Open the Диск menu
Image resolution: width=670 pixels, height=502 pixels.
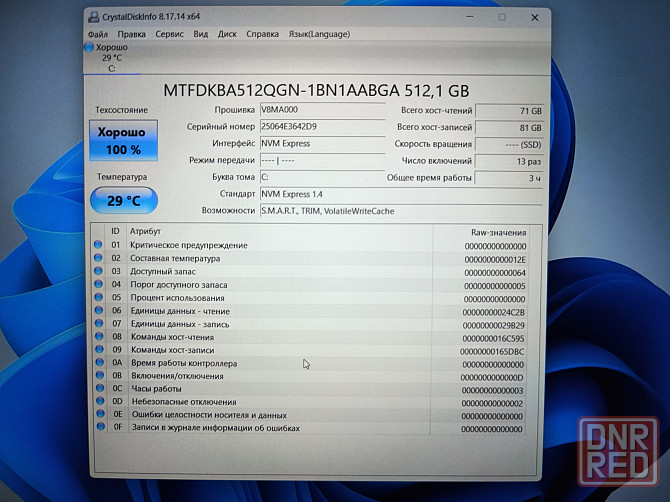[x=227, y=33]
